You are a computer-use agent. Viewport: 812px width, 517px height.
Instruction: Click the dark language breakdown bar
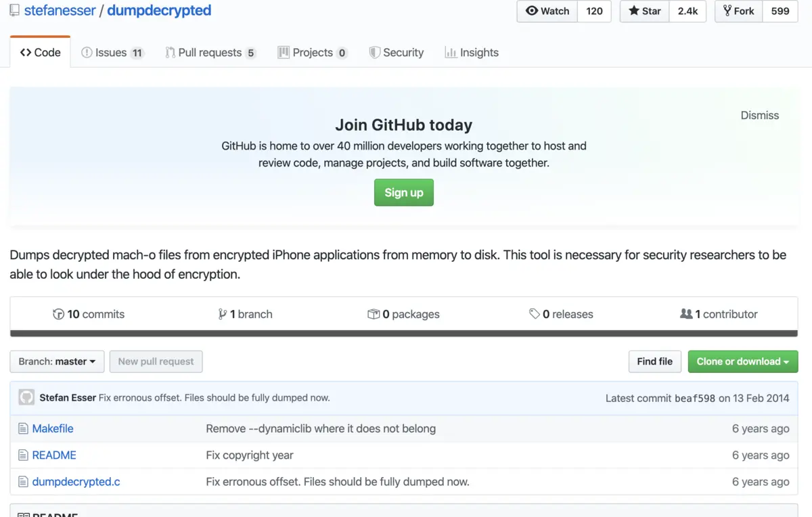click(x=404, y=334)
